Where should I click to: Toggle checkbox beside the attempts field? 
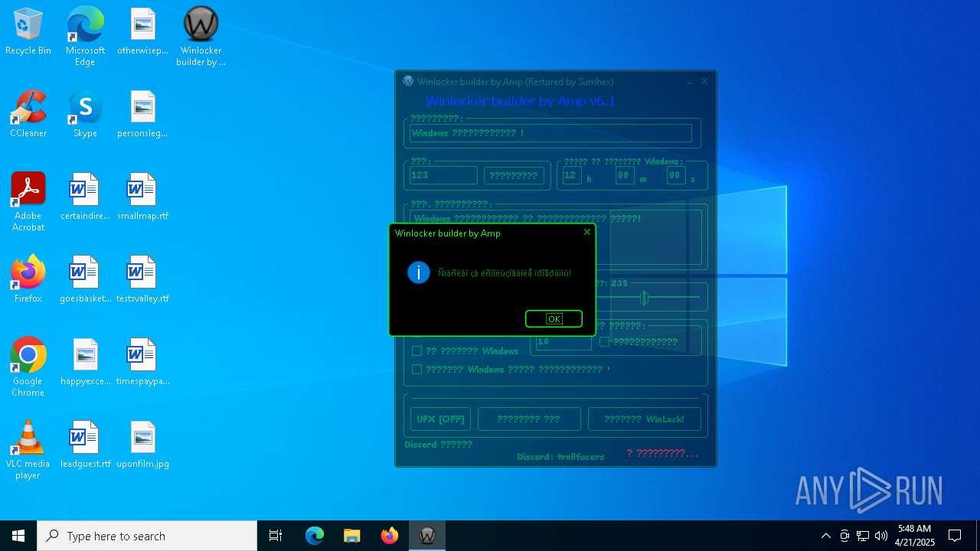tap(604, 342)
